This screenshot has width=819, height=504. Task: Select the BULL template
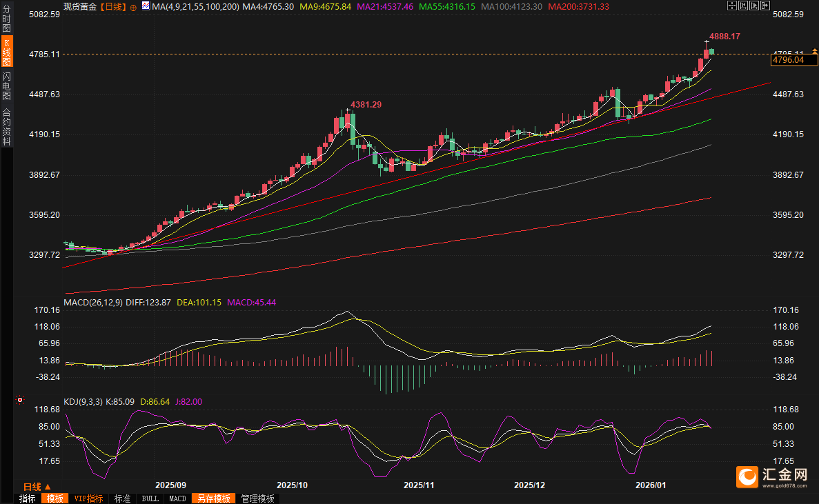(150, 498)
